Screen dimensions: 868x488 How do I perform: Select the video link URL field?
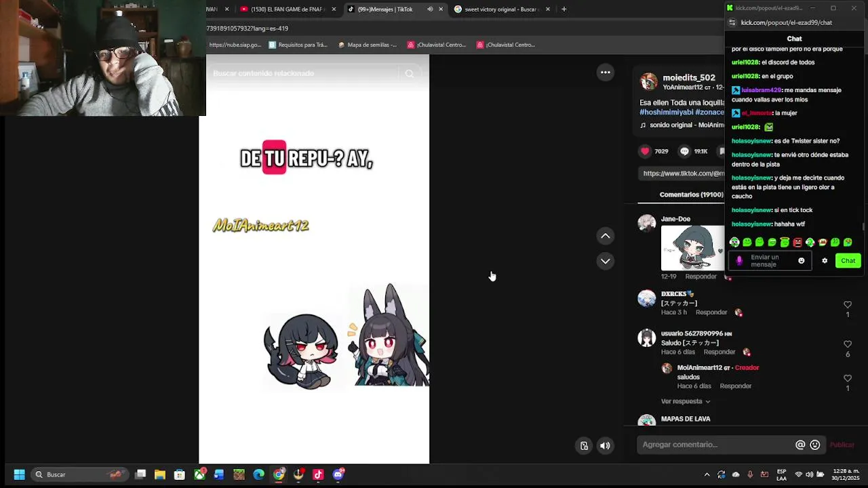(x=682, y=174)
